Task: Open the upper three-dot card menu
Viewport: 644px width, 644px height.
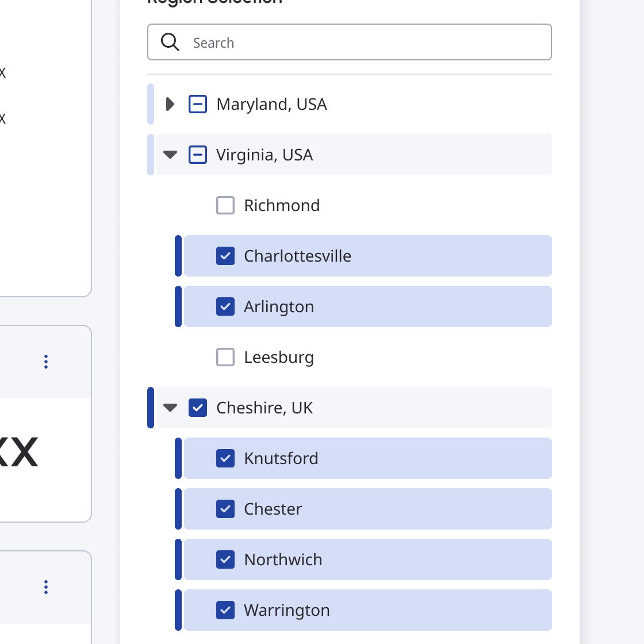Action: (46, 362)
